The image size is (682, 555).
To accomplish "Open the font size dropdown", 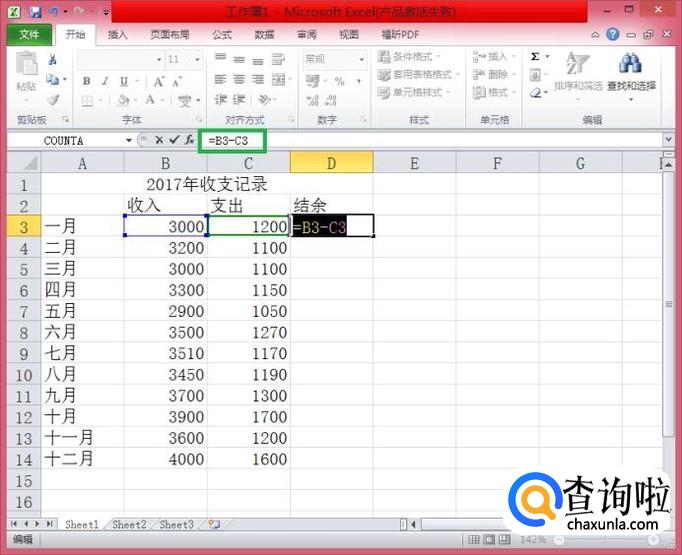I will tap(197, 60).
